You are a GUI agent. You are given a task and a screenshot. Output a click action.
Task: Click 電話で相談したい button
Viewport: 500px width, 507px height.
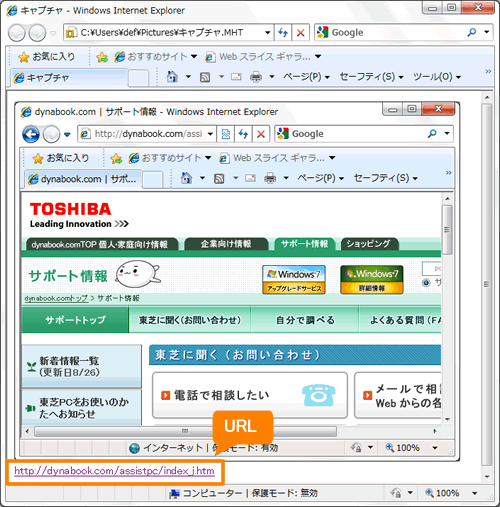click(250, 395)
